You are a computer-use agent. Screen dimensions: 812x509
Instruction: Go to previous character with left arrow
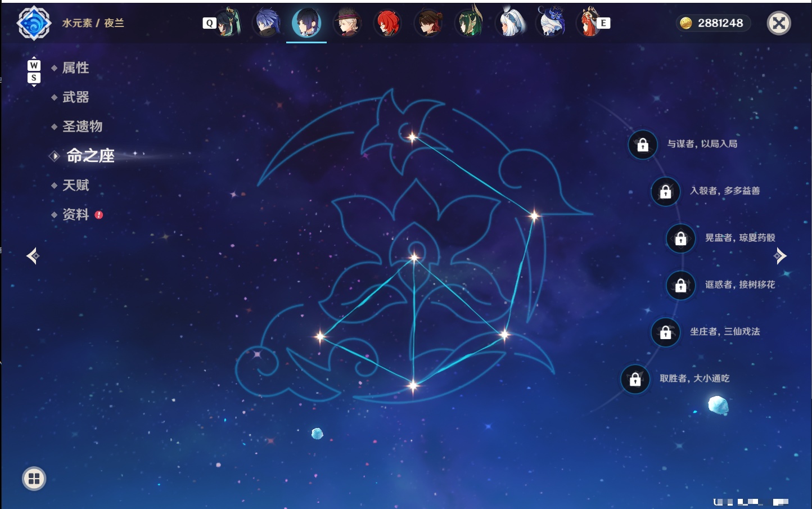coord(33,256)
